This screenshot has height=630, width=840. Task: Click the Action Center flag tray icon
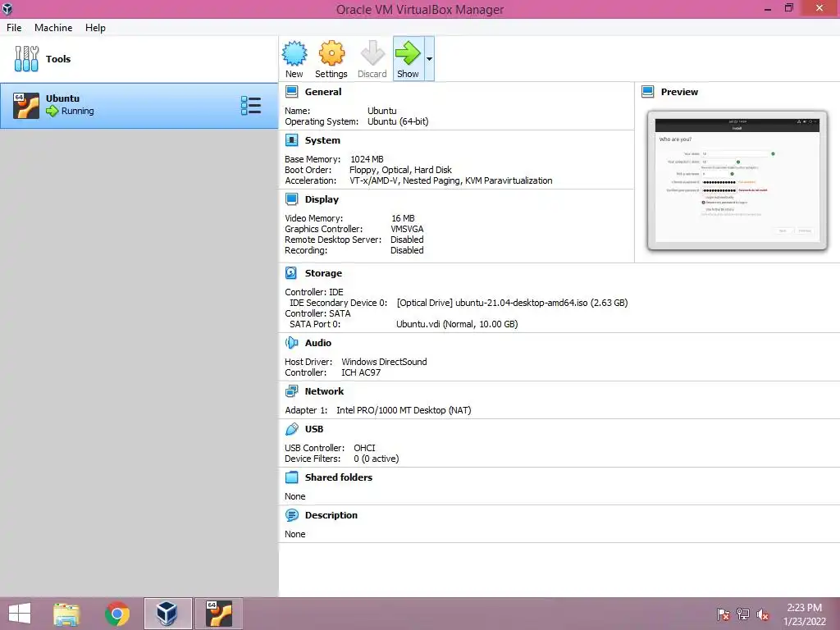tap(724, 614)
